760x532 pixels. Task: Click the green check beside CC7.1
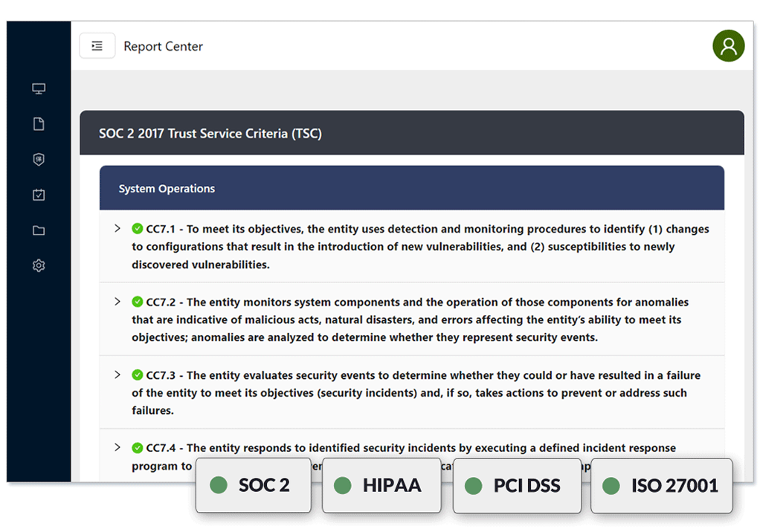click(138, 229)
